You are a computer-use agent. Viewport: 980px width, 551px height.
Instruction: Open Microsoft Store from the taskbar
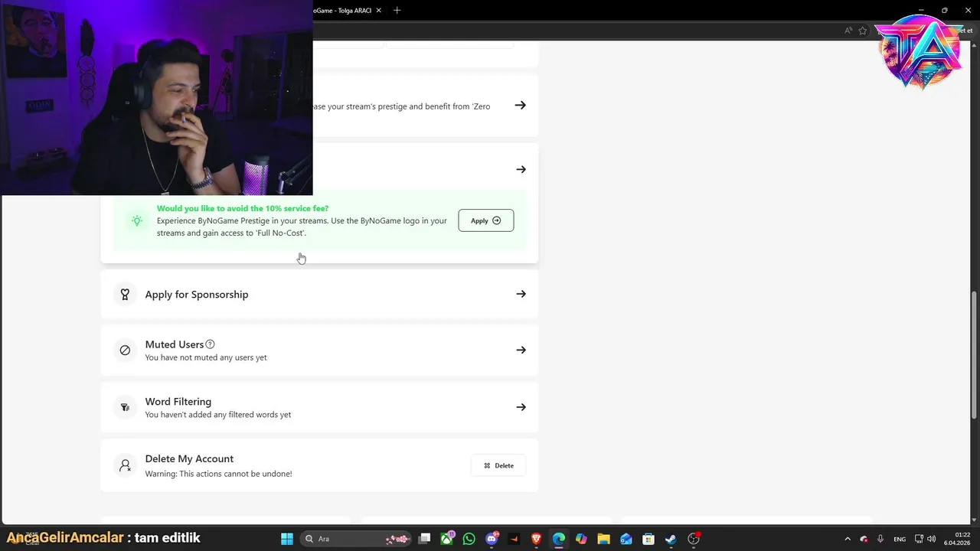[648, 539]
